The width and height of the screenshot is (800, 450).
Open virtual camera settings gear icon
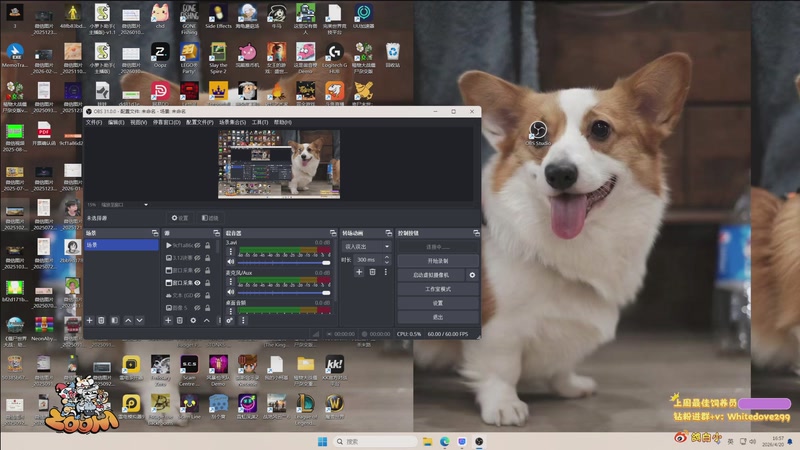[472, 274]
